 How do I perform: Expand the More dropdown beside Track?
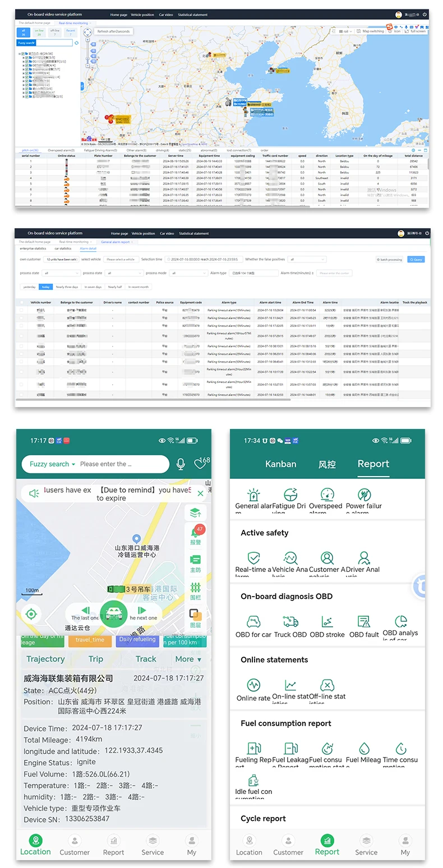pos(188,659)
